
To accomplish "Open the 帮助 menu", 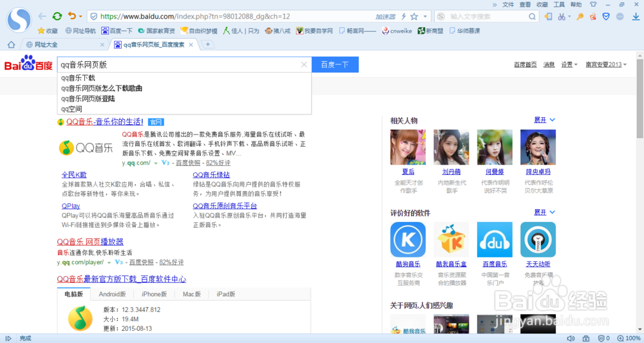I will pos(576,5).
